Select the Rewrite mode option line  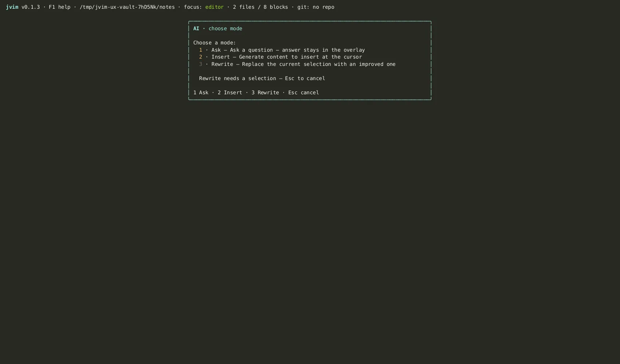click(x=297, y=64)
